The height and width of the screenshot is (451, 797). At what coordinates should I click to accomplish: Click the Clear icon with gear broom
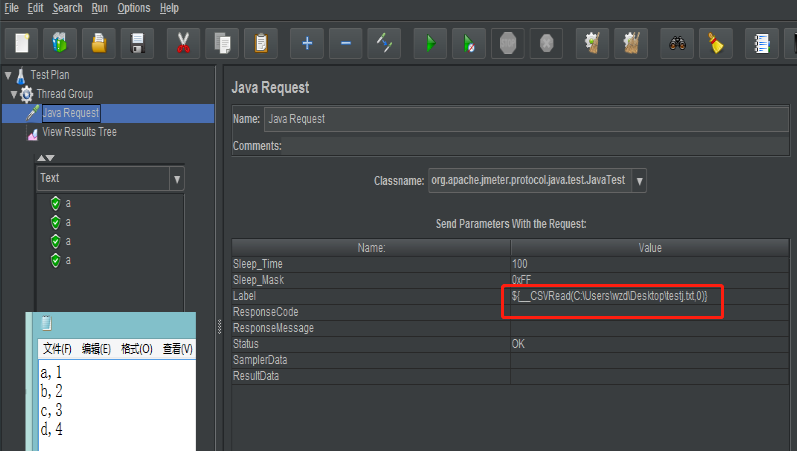click(x=593, y=43)
